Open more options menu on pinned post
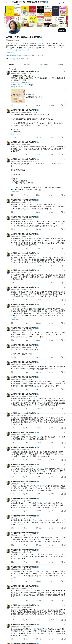 tap(65, 71)
